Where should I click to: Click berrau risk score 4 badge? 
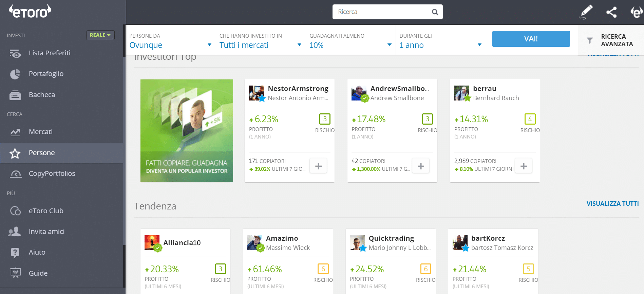click(530, 119)
